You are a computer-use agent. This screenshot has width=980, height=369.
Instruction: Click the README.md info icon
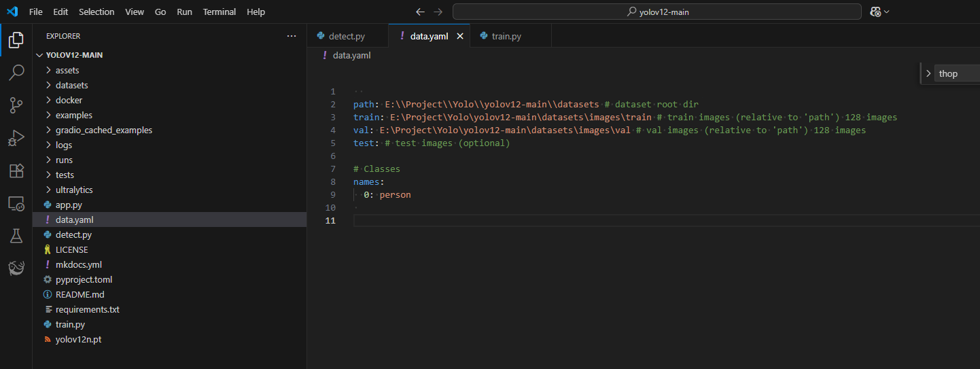click(48, 294)
